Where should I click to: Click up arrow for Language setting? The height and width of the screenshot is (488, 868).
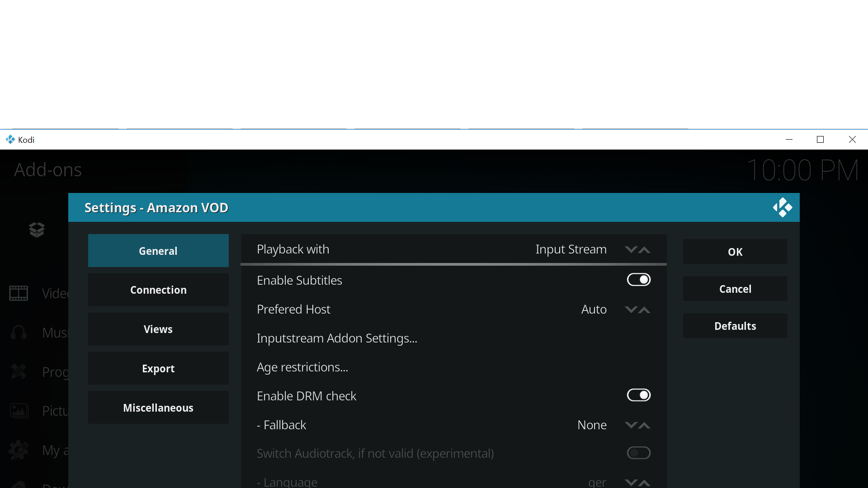click(644, 483)
